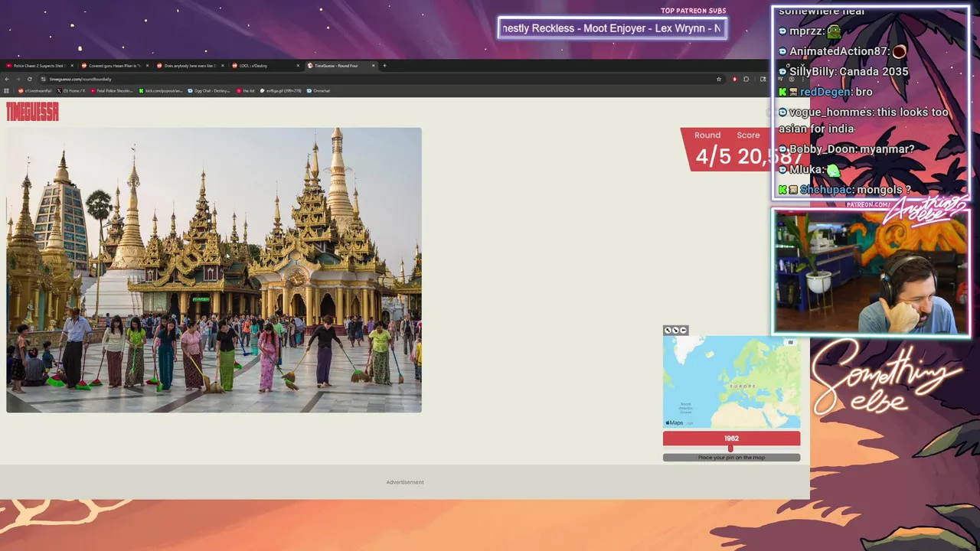Click the site info icon in address bar
Image resolution: width=980 pixels, height=551 pixels.
point(43,79)
